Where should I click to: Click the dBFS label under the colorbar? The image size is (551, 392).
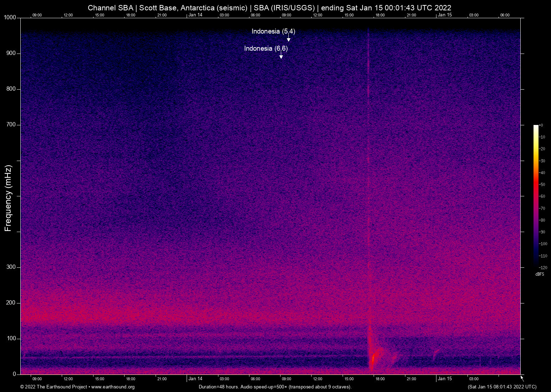tap(540, 274)
